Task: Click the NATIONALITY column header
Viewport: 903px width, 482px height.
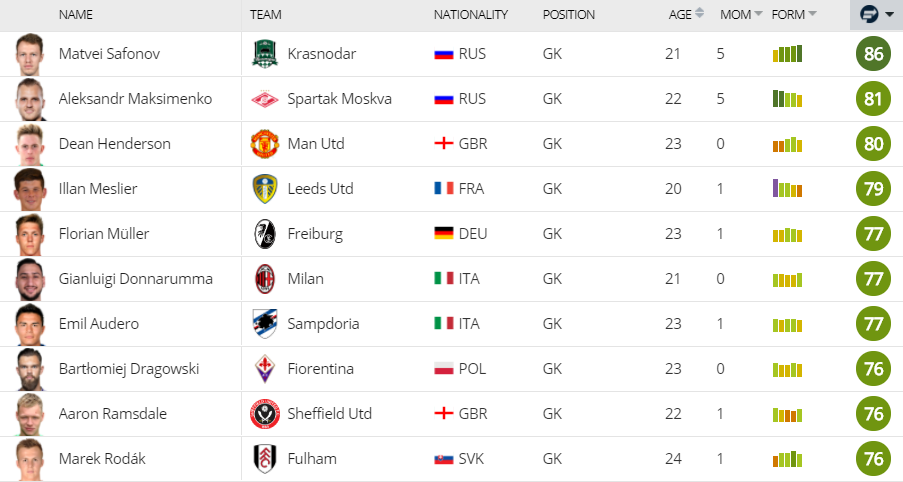Action: (x=471, y=15)
